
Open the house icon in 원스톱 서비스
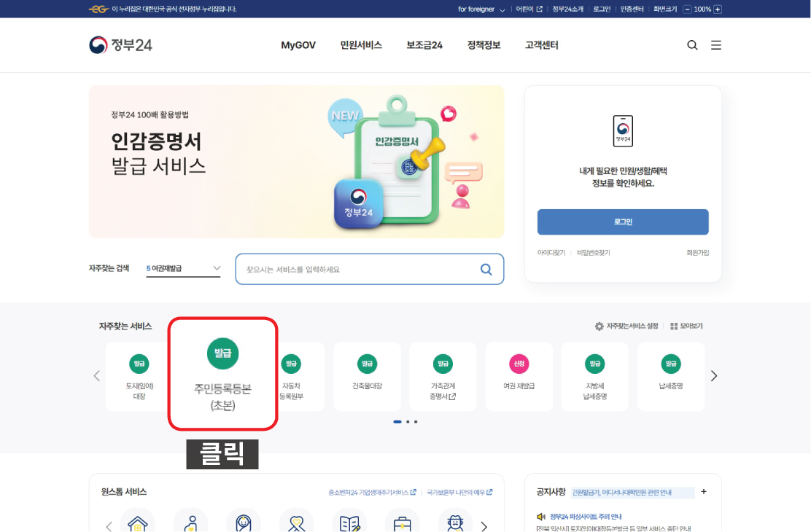click(x=137, y=523)
